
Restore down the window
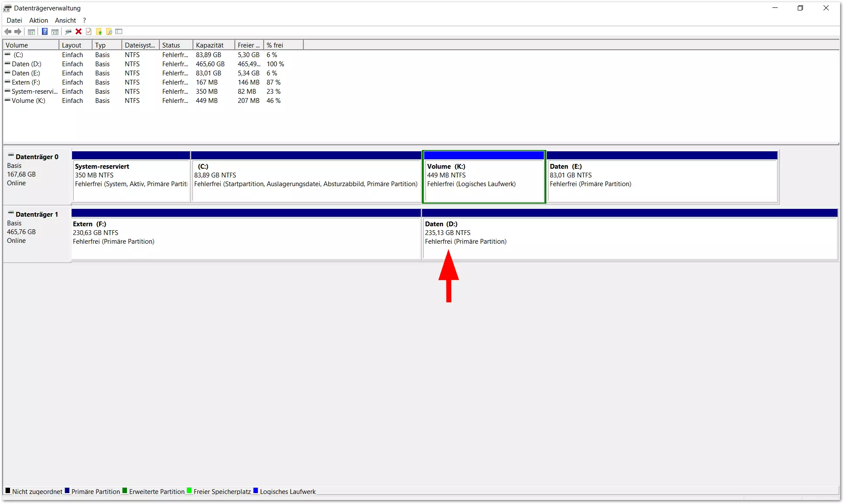pyautogui.click(x=800, y=8)
